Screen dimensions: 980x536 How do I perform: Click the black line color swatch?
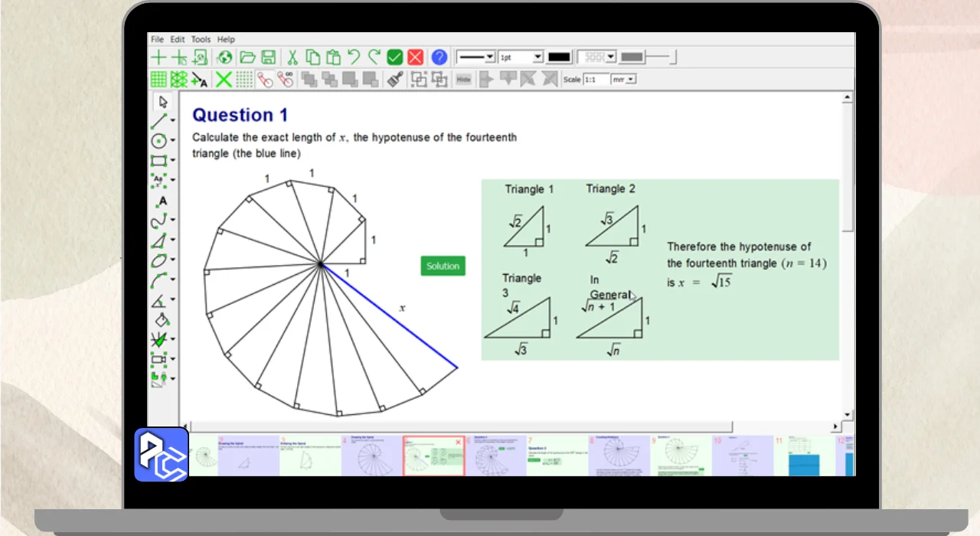point(560,57)
